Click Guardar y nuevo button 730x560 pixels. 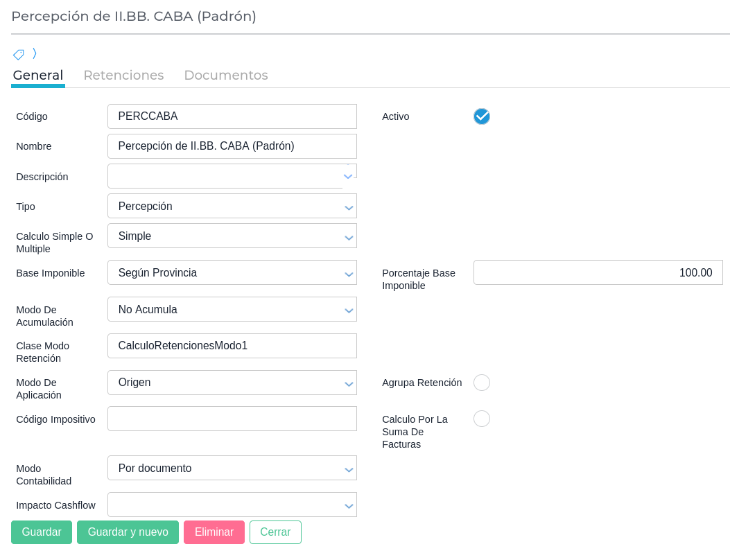click(x=128, y=532)
